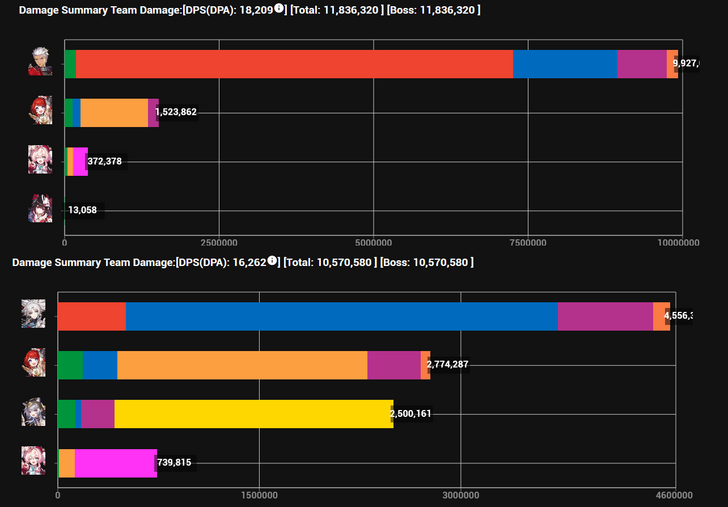Click the 1,523,862 damage value label
This screenshot has width=728, height=507.
tap(176, 113)
